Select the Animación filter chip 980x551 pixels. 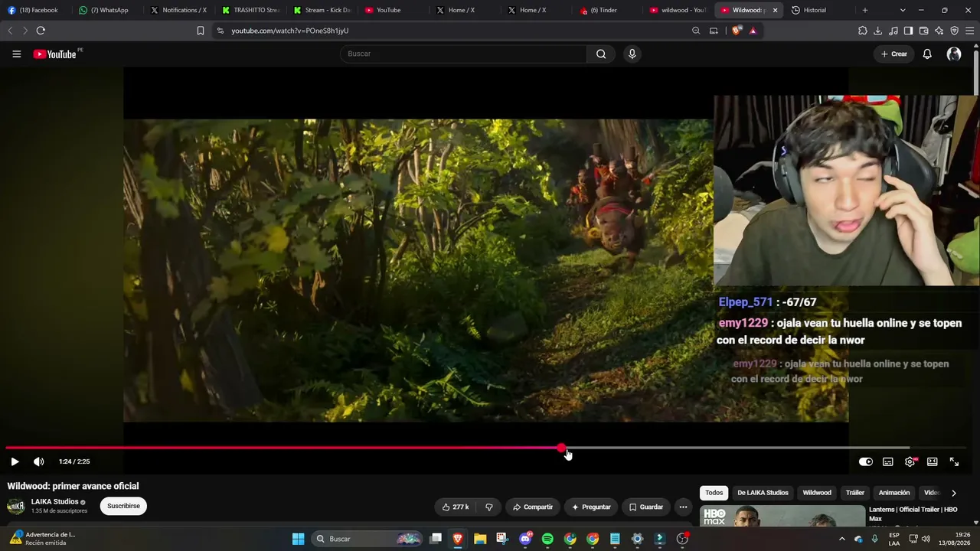pos(894,493)
